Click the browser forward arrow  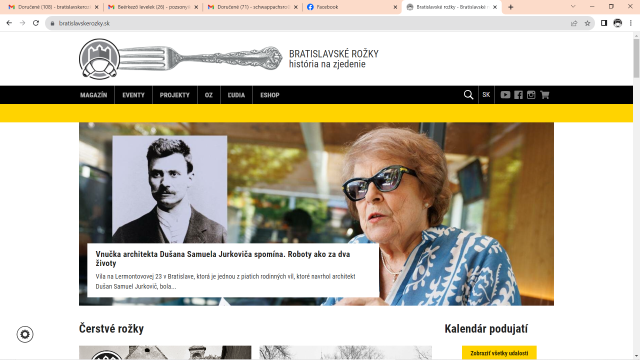(22, 23)
